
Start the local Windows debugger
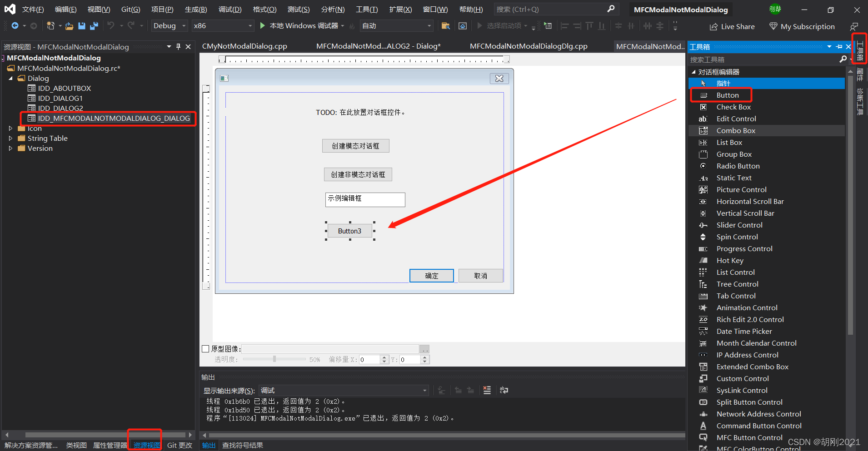click(x=300, y=26)
